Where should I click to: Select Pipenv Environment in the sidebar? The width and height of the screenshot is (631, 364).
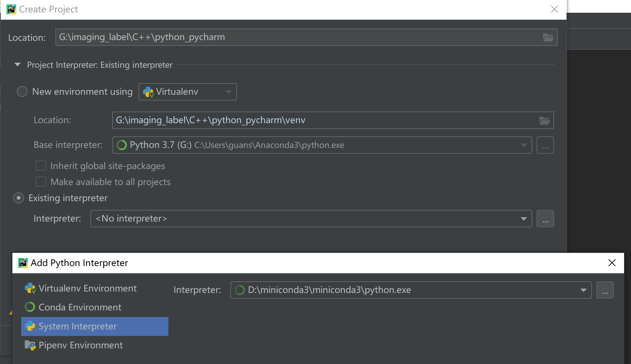95,345
